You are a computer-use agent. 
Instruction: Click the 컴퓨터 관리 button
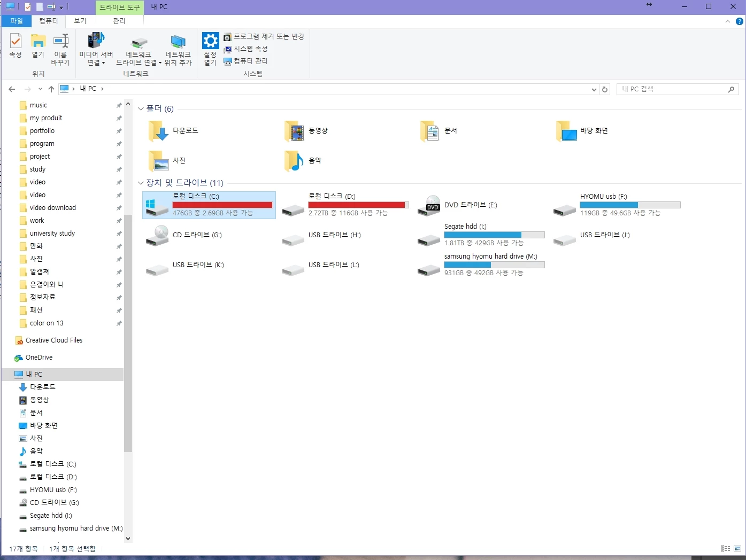coord(245,61)
